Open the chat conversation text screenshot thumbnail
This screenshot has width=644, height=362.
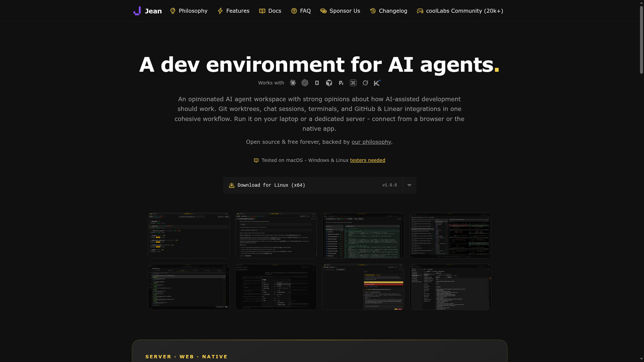click(276, 236)
